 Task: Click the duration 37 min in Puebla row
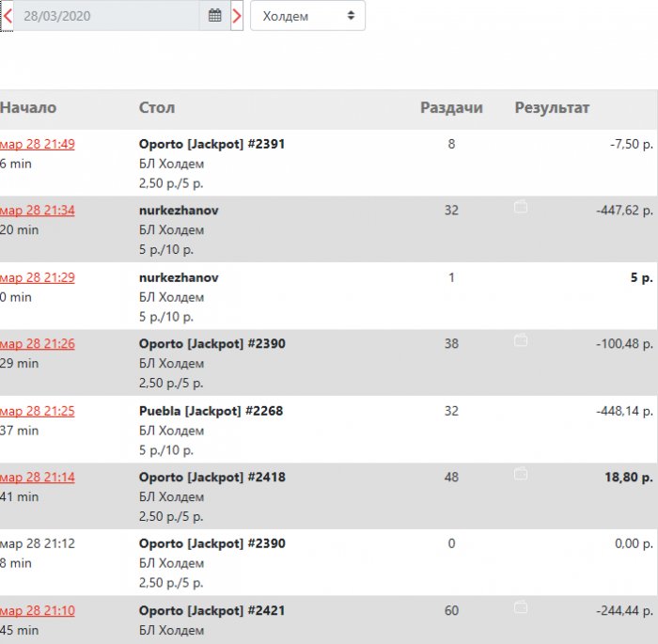(x=20, y=431)
